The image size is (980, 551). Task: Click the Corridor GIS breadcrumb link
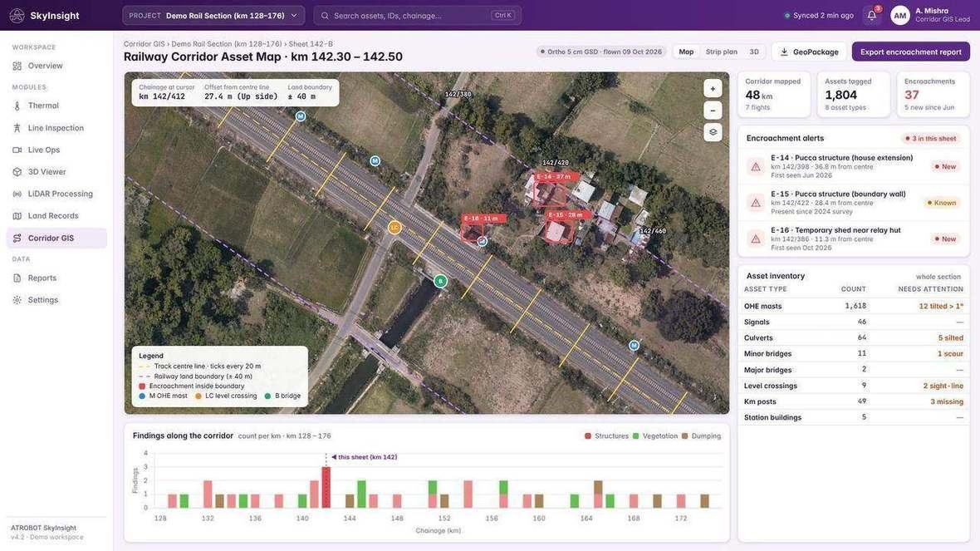coord(144,44)
